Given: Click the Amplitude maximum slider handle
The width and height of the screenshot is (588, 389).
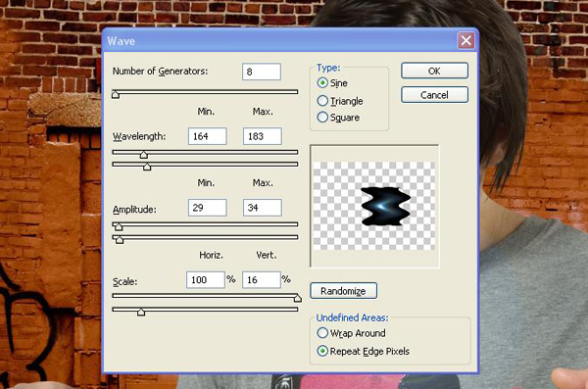Looking at the screenshot, I should click(120, 239).
